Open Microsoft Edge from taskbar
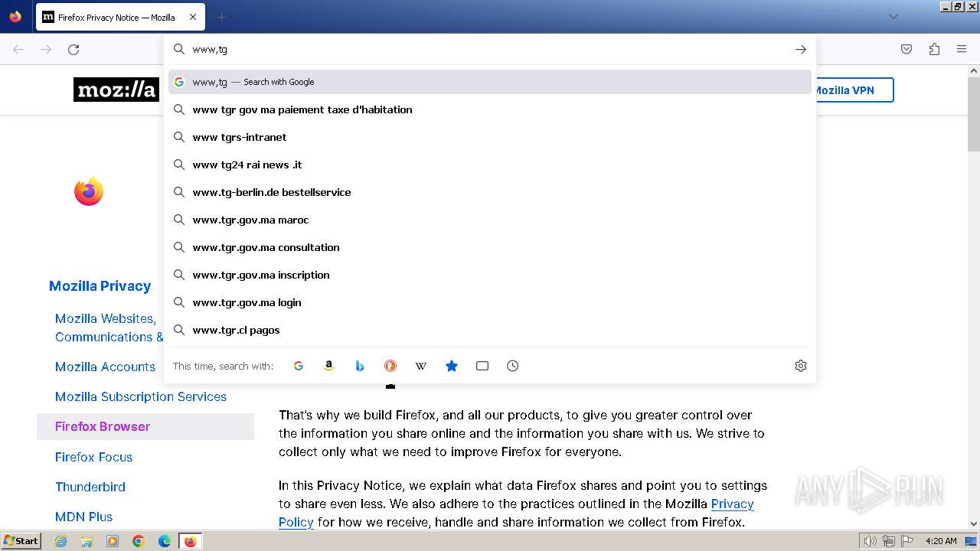This screenshot has height=551, width=980. [x=164, y=541]
